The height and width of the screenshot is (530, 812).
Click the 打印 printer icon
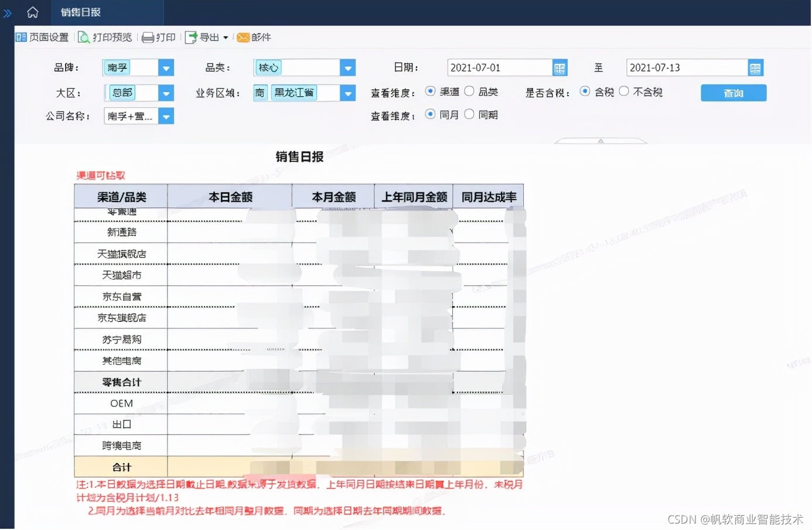click(x=148, y=37)
